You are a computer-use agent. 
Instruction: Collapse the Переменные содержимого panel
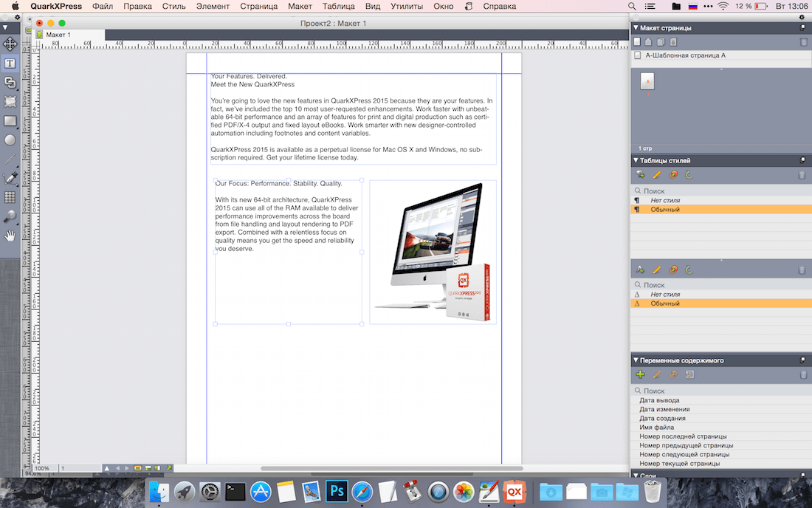636,360
